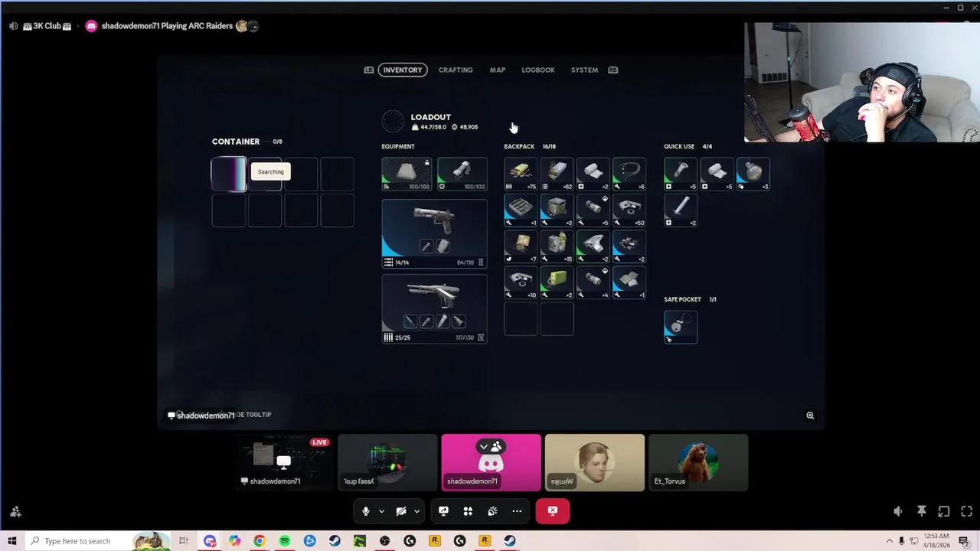Viewport: 980px width, 551px height.
Task: Select safe pocket item
Action: pos(681,327)
